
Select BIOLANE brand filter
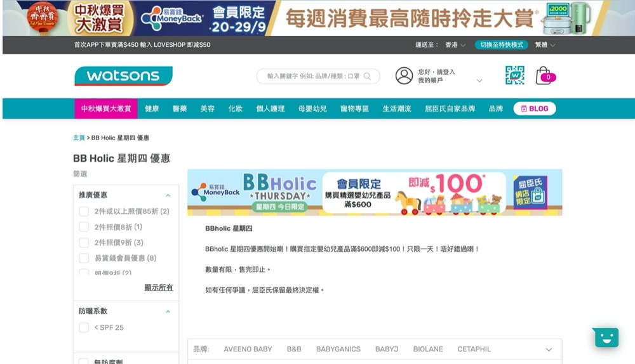[x=428, y=349]
